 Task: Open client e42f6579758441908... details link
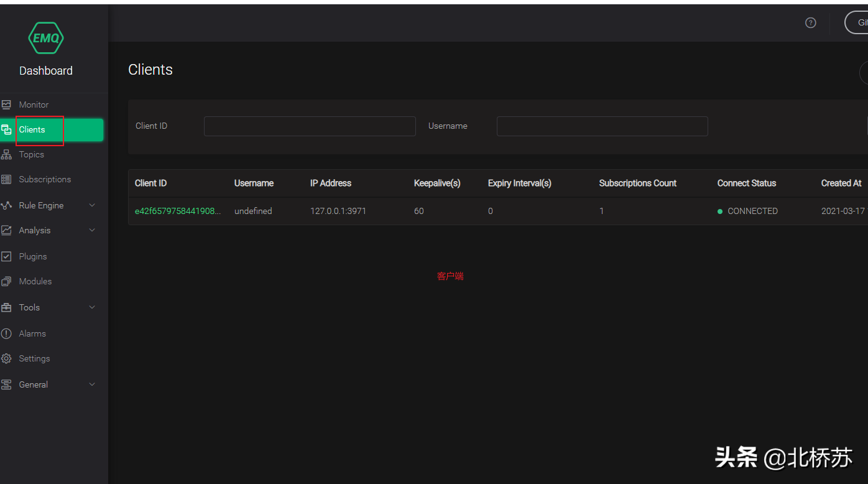[178, 211]
